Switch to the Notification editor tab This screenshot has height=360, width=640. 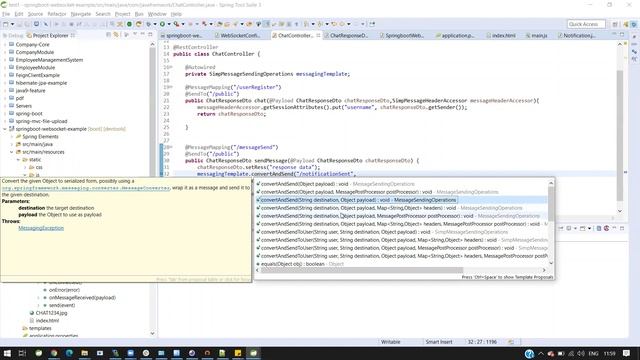[576, 36]
